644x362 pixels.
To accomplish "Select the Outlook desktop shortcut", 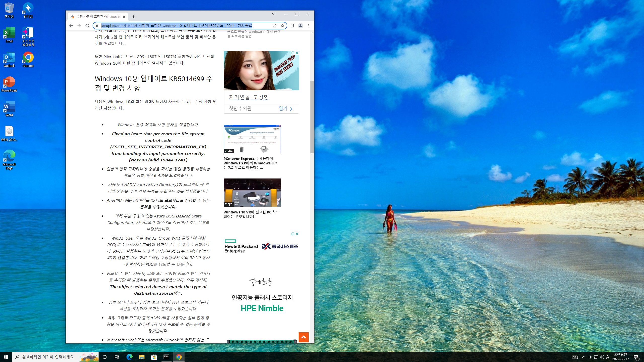I will coord(9,60).
